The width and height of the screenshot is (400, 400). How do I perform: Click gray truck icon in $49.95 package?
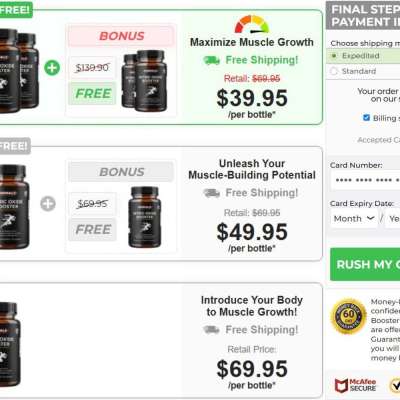(x=212, y=193)
